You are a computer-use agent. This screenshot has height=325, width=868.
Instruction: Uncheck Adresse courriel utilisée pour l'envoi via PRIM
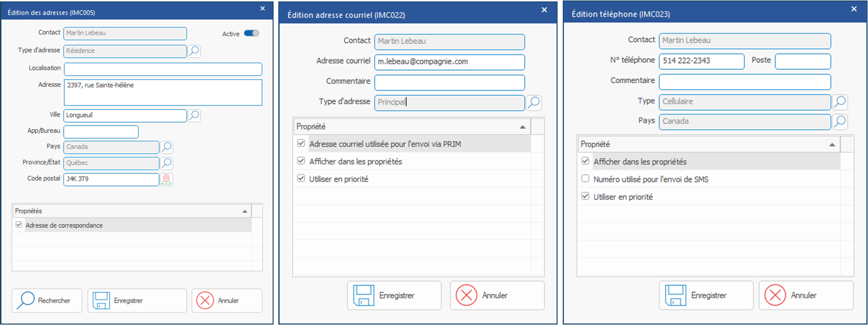(x=301, y=143)
